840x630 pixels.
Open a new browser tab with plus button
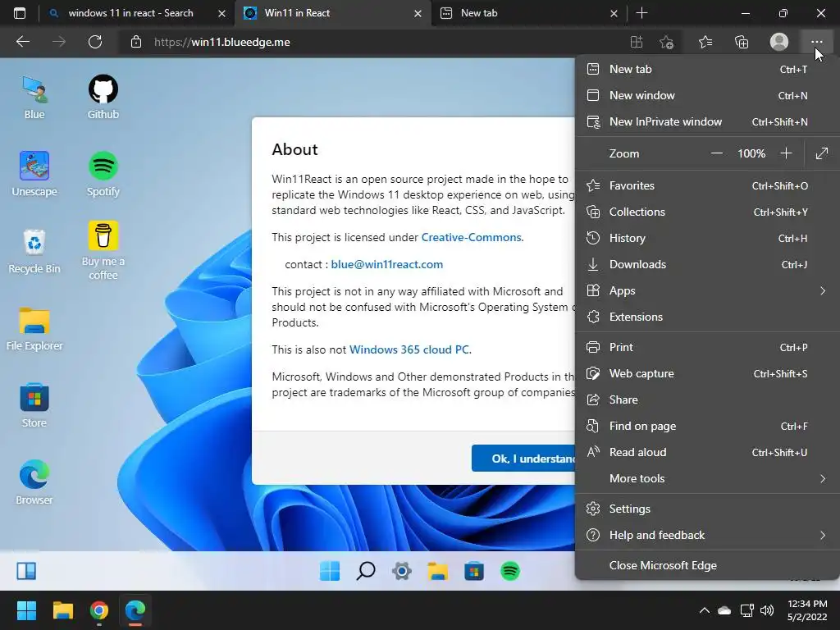[641, 13]
